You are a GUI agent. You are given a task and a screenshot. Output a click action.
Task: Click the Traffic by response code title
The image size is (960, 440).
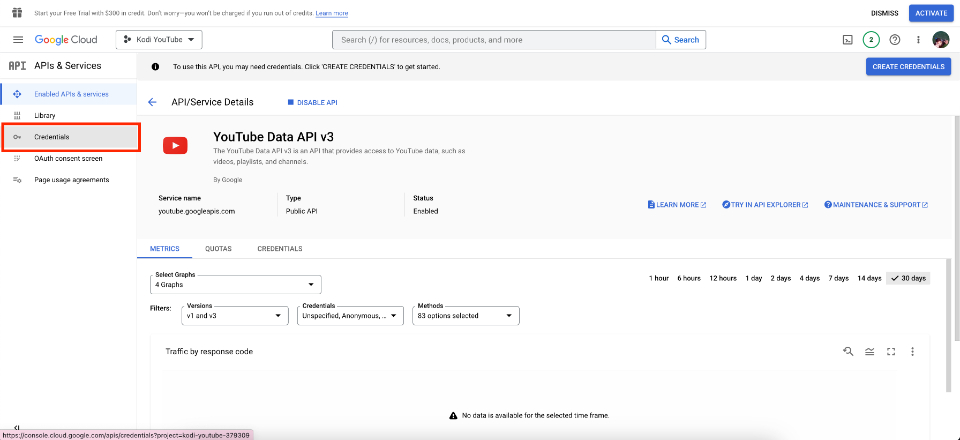click(209, 351)
